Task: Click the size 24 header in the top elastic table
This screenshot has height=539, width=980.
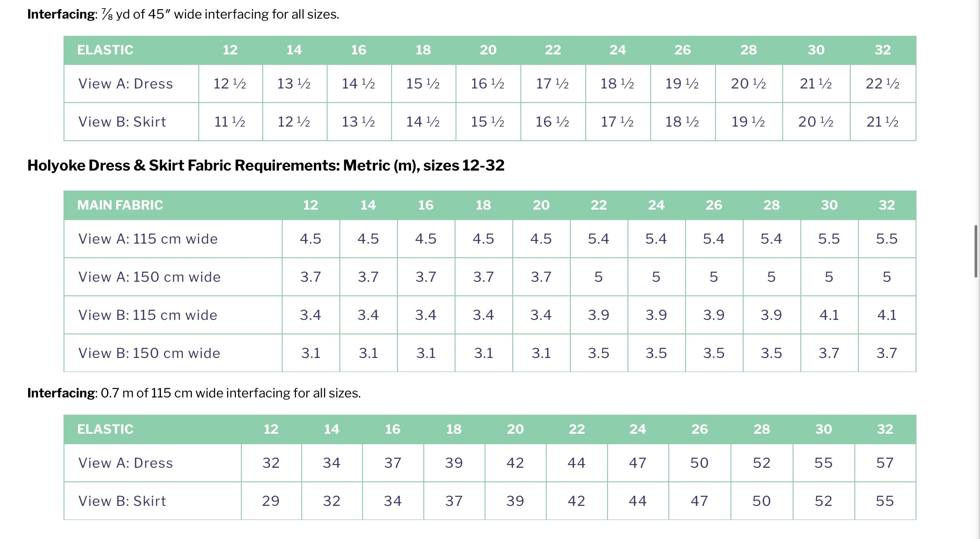Action: click(617, 50)
